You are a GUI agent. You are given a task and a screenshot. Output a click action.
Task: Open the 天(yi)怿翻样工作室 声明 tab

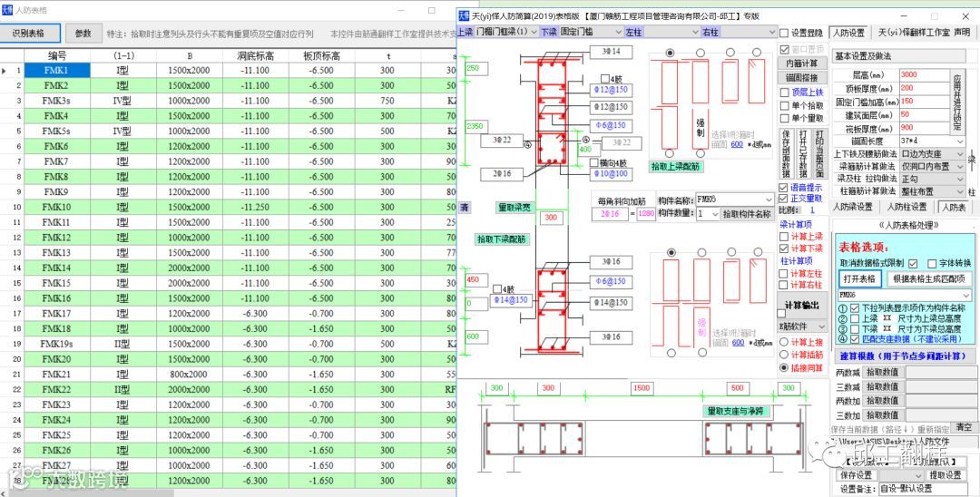(924, 33)
